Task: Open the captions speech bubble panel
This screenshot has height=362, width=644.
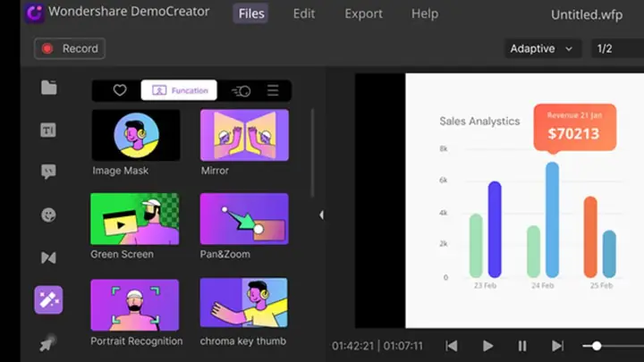Action: (48, 172)
